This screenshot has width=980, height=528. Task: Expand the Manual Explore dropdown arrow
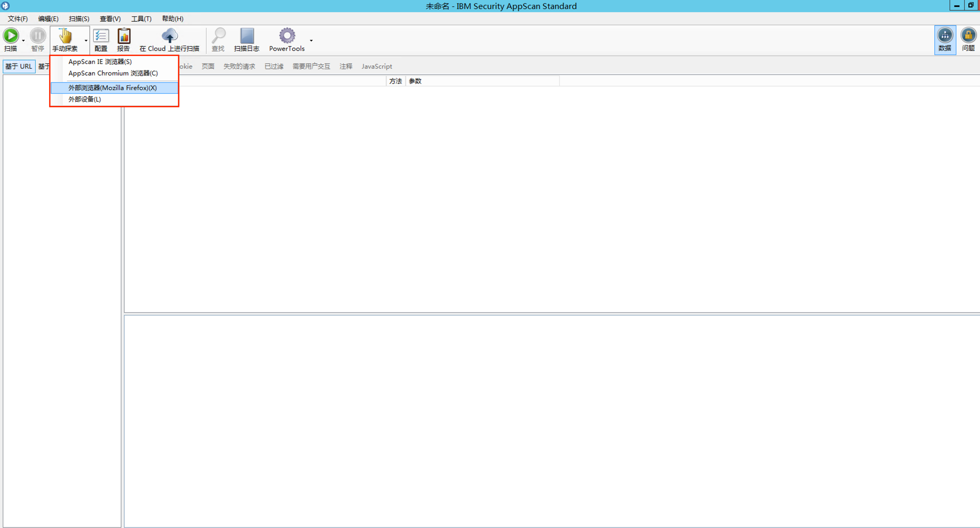click(86, 40)
